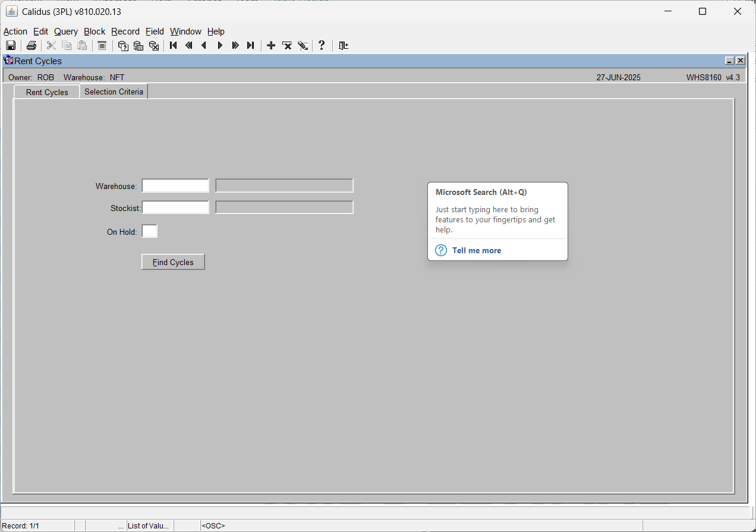The height and width of the screenshot is (532, 756).
Task: Click the Enter Query database icon
Action: tap(123, 45)
